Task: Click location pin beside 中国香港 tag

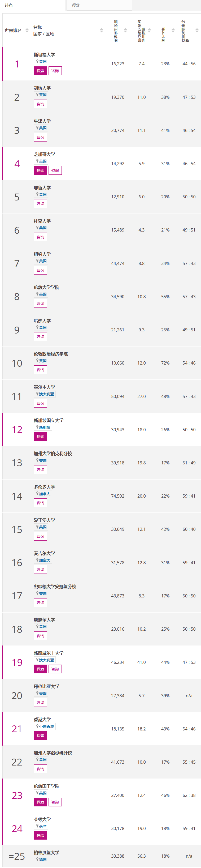Action: point(37,726)
